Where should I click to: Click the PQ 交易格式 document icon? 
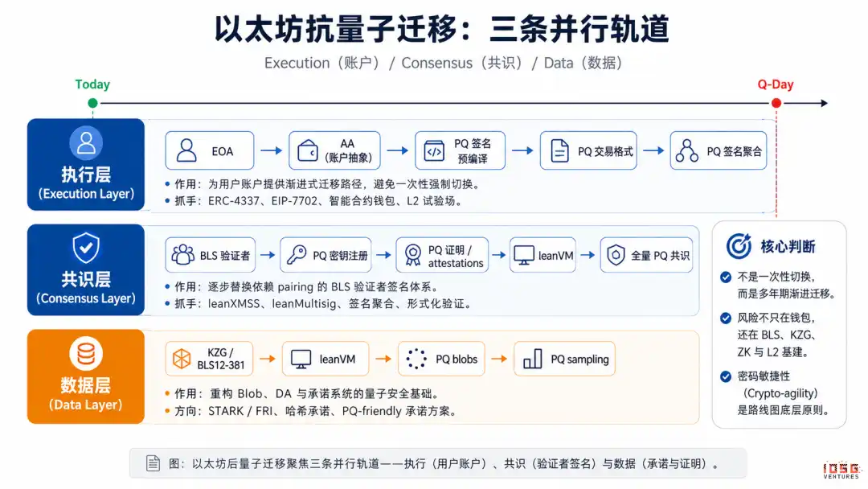tap(559, 150)
